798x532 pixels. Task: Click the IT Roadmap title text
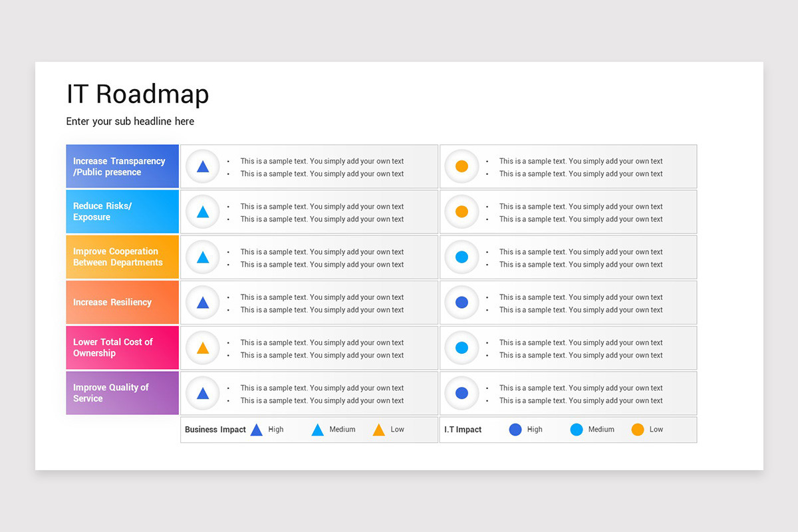pyautogui.click(x=138, y=94)
